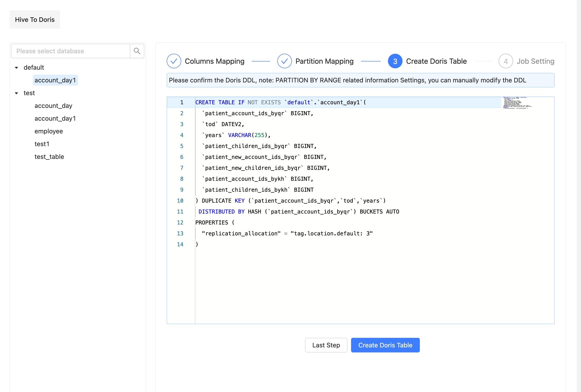581x392 pixels.
Task: Click the Create Doris Table step icon
Action: [394, 61]
